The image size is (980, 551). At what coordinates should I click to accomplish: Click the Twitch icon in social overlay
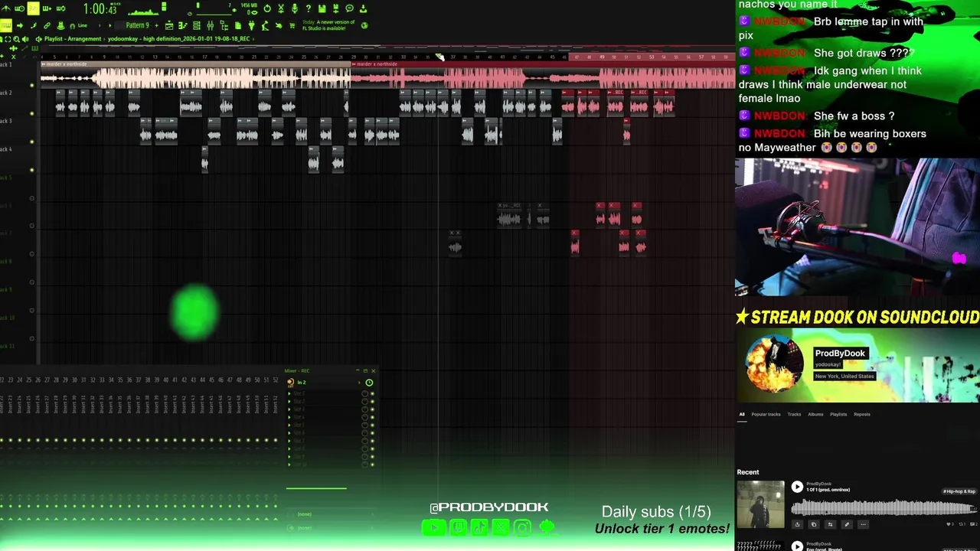point(458,527)
